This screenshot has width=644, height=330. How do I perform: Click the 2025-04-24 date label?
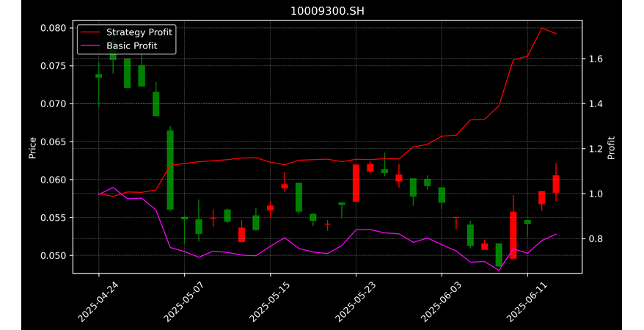point(98,302)
